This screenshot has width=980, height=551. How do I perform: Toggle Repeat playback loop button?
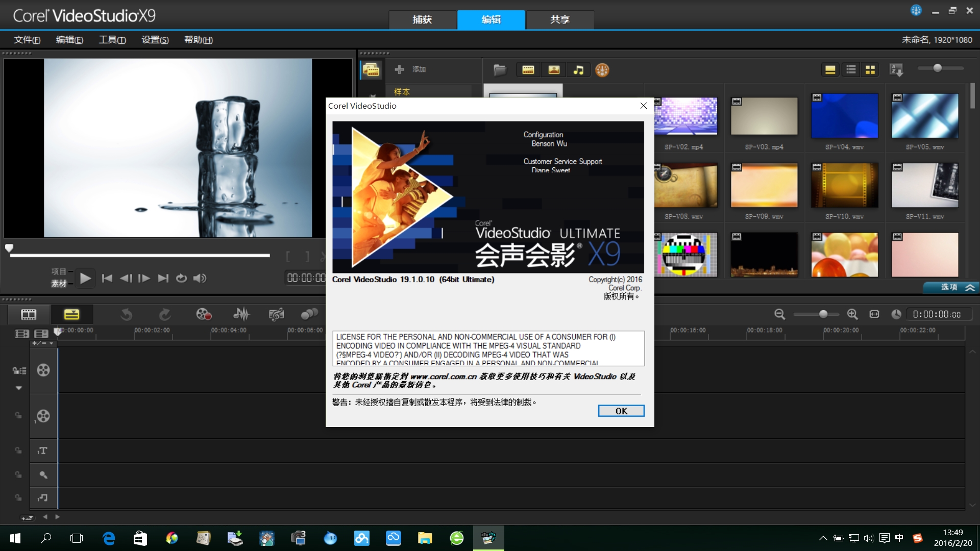pyautogui.click(x=181, y=278)
